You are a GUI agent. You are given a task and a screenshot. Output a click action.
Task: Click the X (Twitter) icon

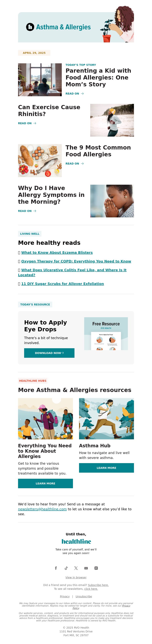click(76, 568)
